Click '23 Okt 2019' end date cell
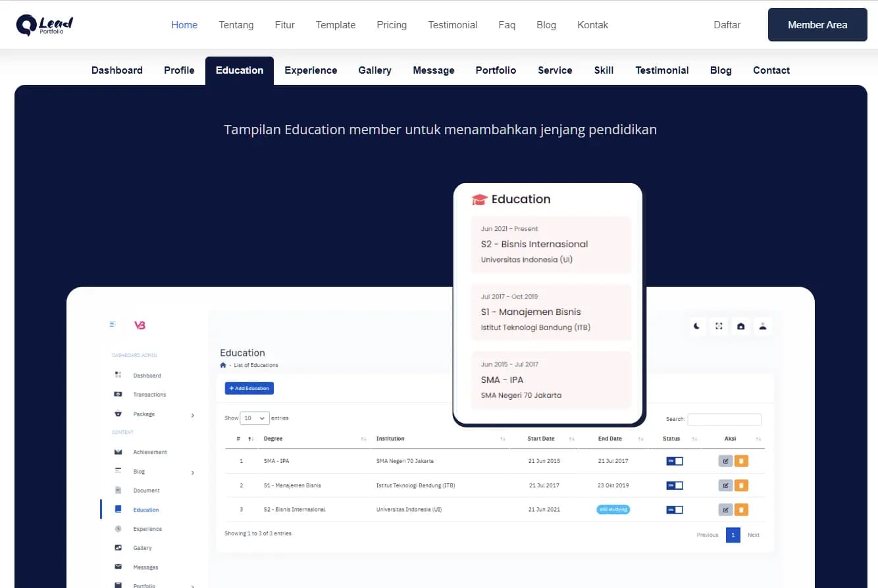 tap(613, 485)
